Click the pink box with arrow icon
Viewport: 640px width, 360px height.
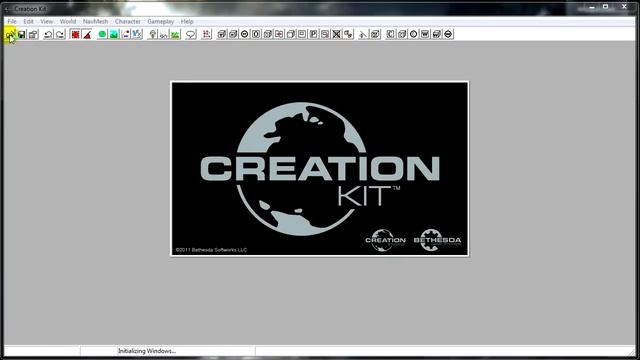coord(279,34)
